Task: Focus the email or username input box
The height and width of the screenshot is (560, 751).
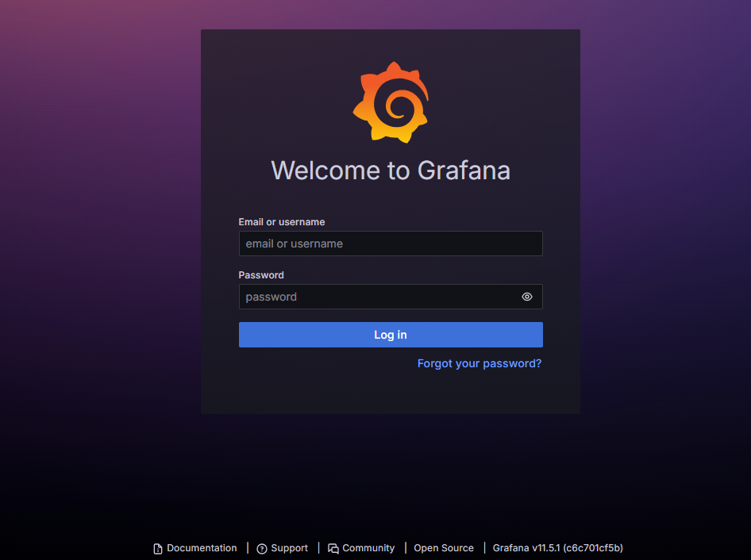Action: 391,244
